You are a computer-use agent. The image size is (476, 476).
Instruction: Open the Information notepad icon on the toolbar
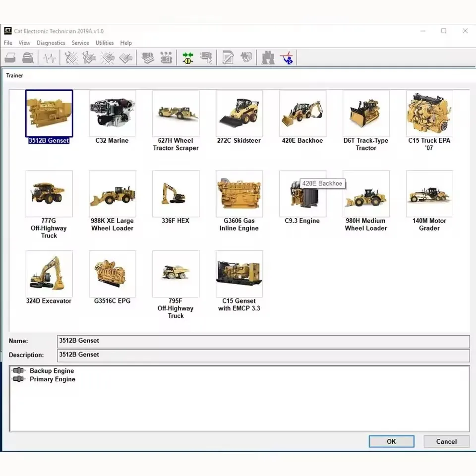coord(228,58)
